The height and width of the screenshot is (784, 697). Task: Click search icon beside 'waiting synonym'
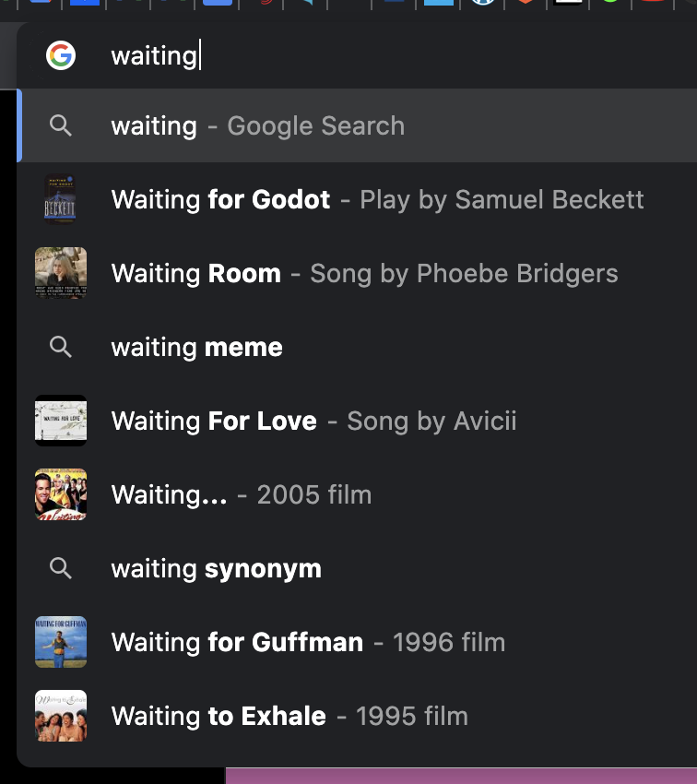click(x=61, y=569)
